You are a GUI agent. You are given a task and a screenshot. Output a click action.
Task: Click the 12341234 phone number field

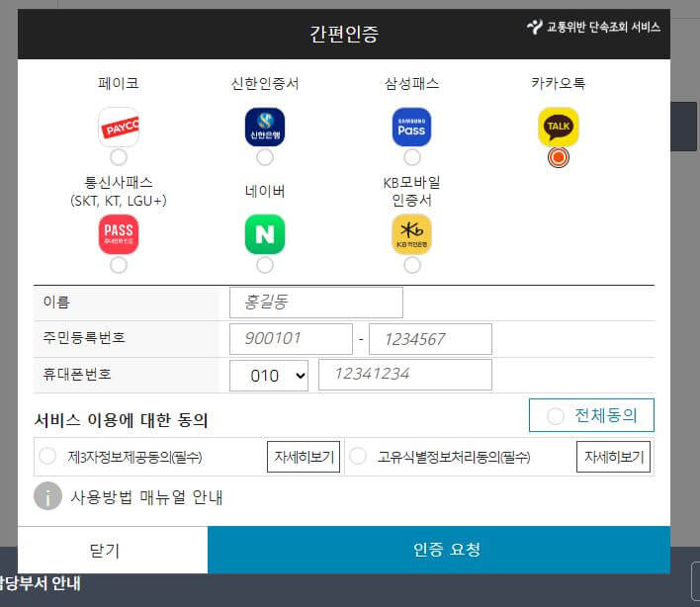tap(405, 375)
